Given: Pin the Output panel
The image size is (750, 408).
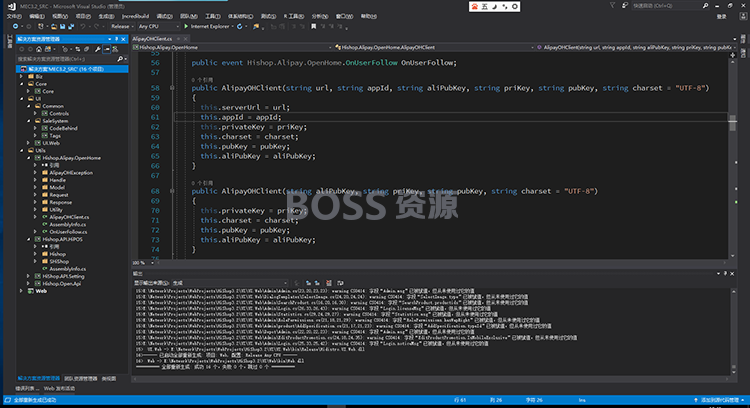Looking at the screenshot, I should coord(725,273).
